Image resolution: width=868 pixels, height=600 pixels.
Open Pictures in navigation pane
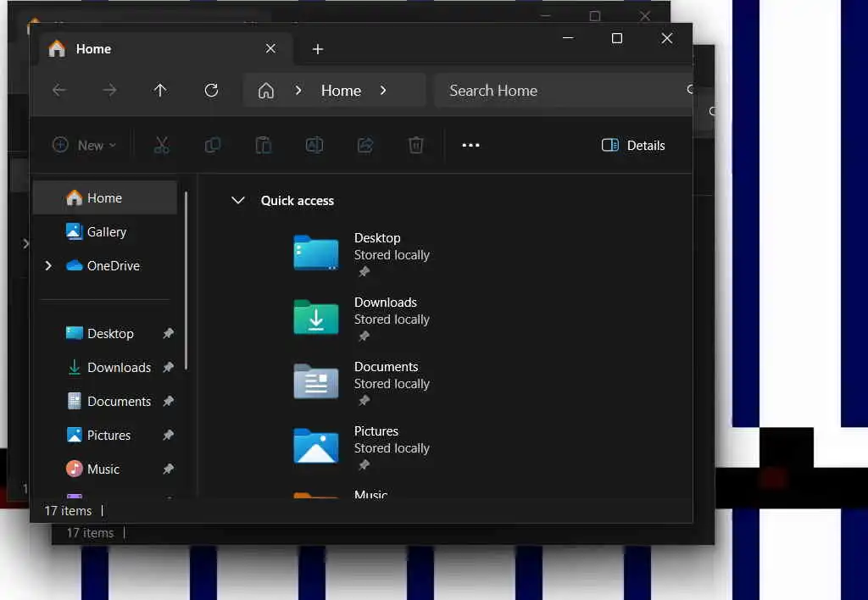[x=108, y=435]
